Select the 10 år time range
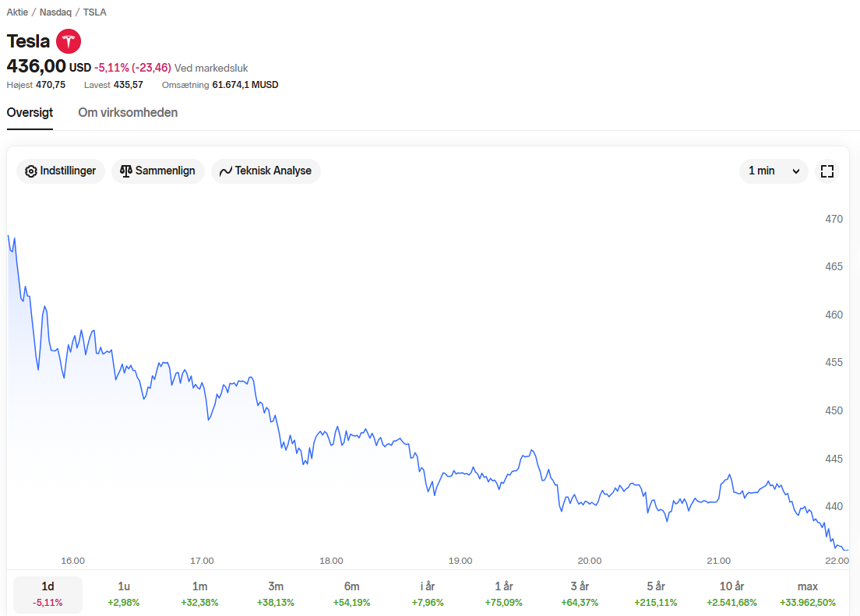 coord(731,594)
